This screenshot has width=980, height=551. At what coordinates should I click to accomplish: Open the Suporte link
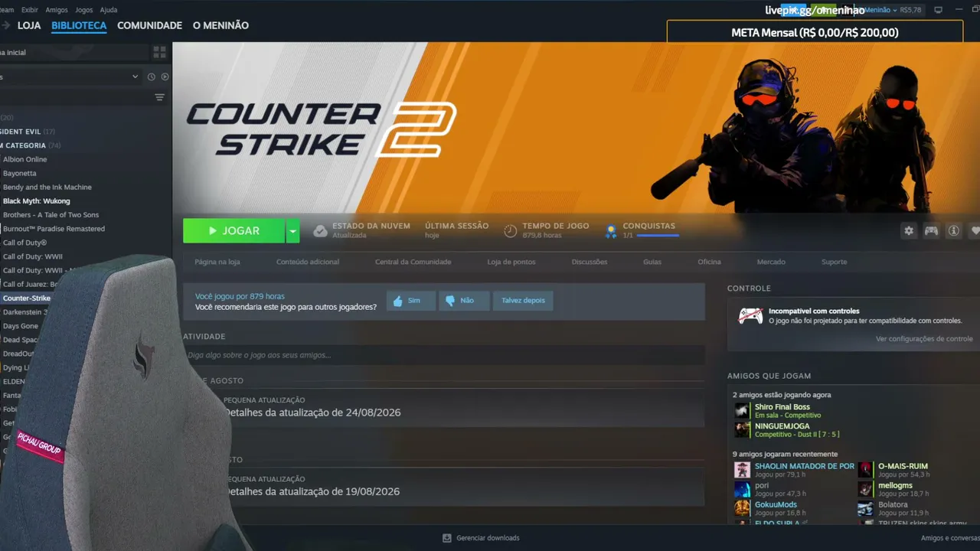tap(835, 262)
